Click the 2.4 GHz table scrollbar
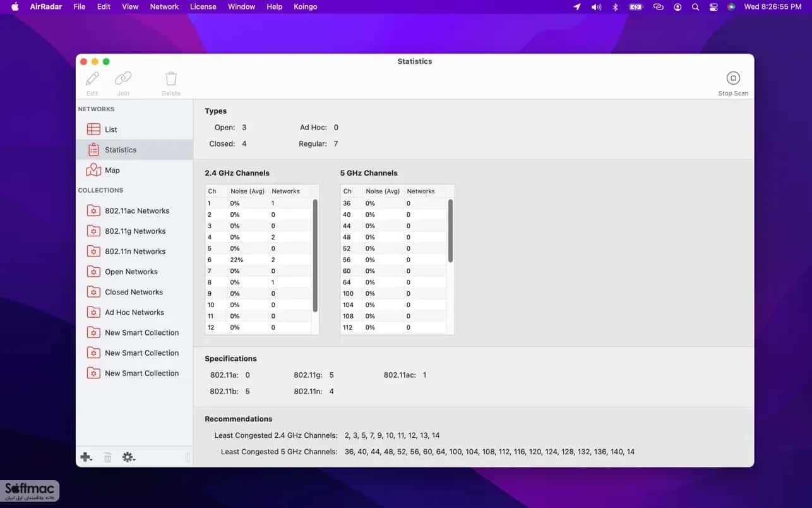The image size is (812, 508). 315,255
